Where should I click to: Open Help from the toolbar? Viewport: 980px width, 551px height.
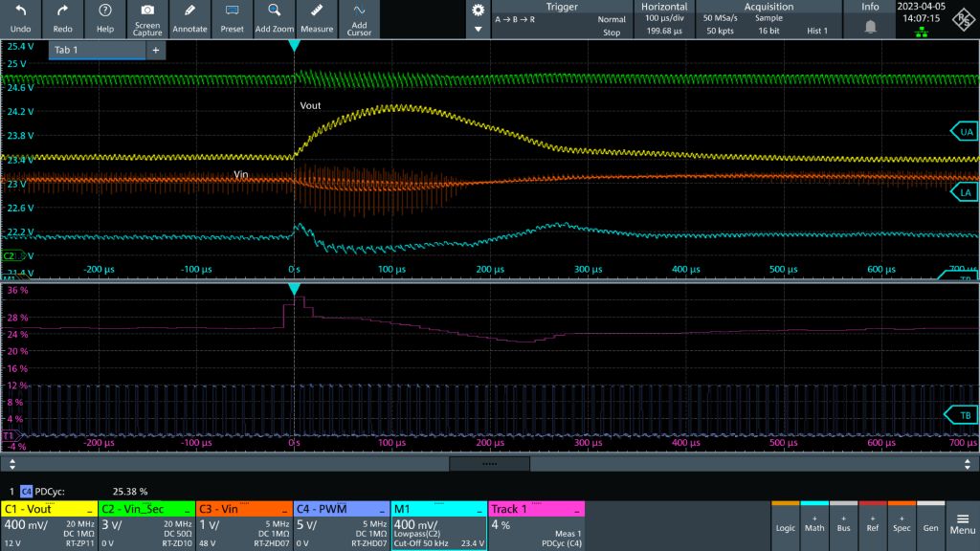(x=105, y=11)
